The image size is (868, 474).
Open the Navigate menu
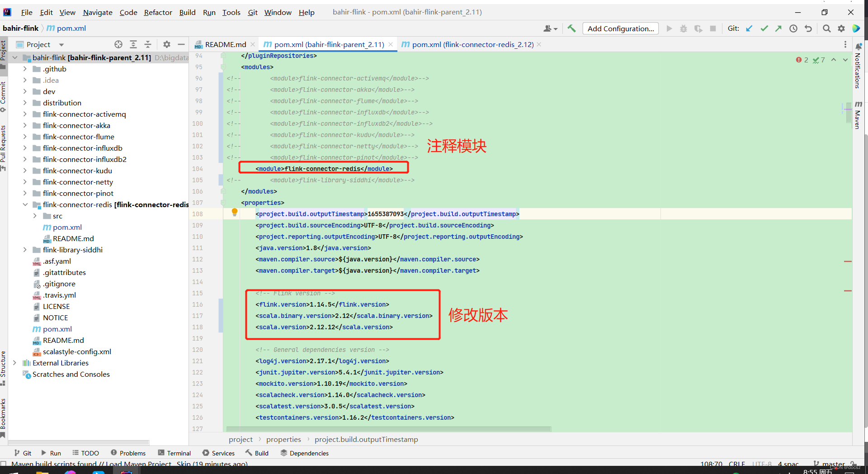coord(98,12)
